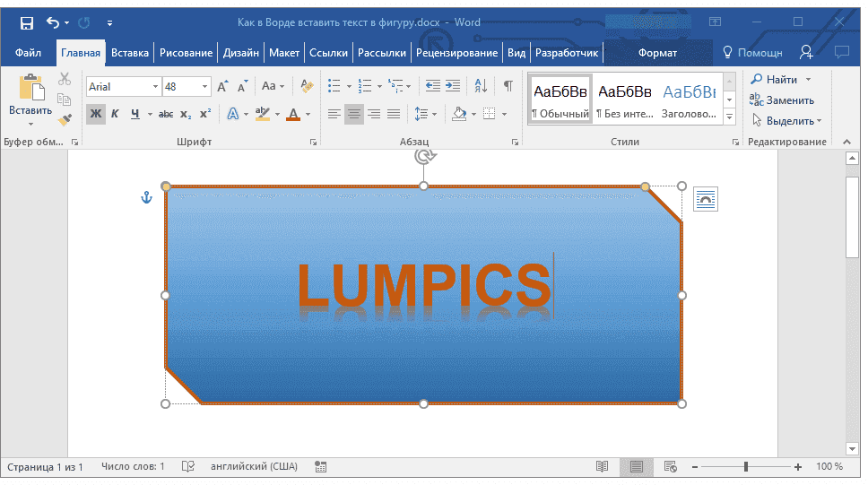Image resolution: width=868 pixels, height=485 pixels.
Task: Click the macro recording icon in status bar
Action: (x=320, y=467)
